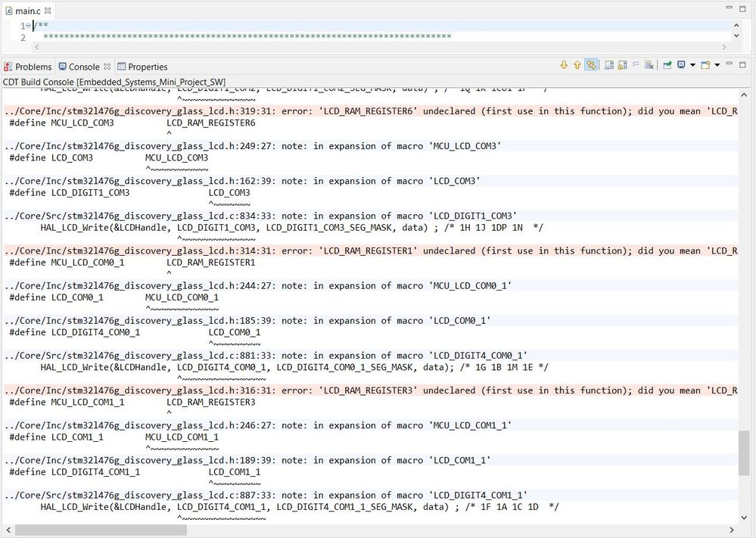Click note for macro 'LCD_DIGIT4_COM0_1'
Screen dimensions: 756x538
(x=266, y=356)
